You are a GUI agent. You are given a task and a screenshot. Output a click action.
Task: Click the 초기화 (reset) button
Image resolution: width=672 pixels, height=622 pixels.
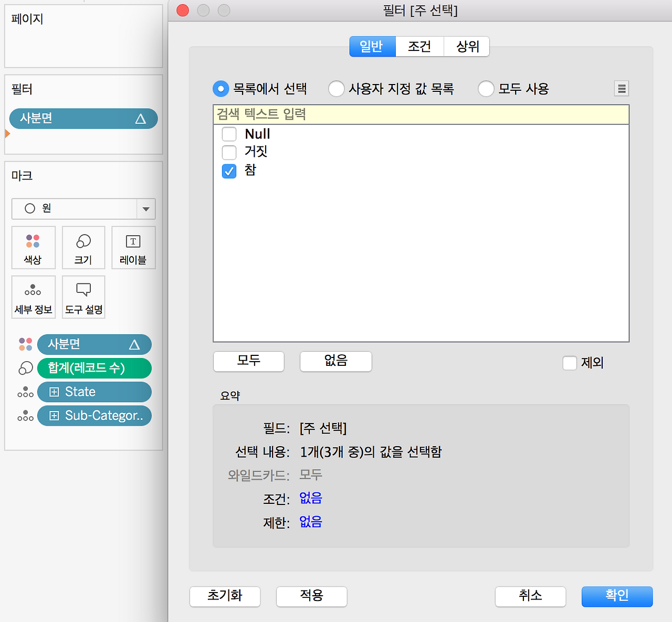coord(225,596)
